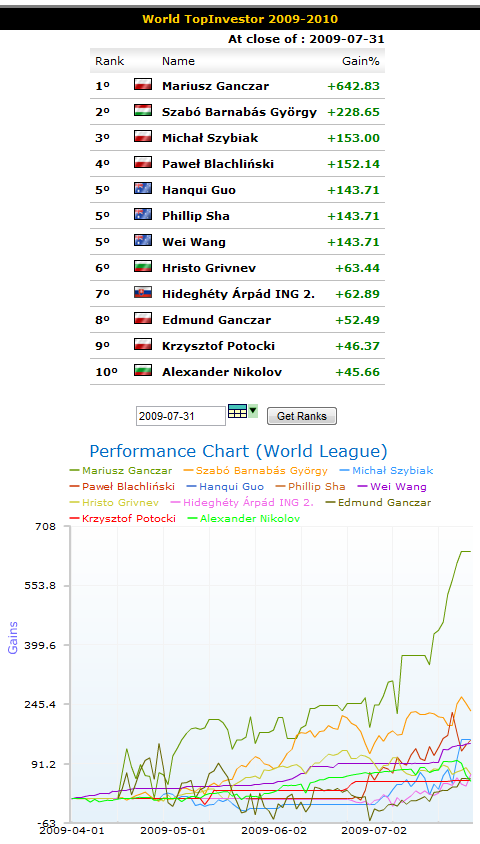The width and height of the screenshot is (480, 844).
Task: Click the 2009-07-02 x-axis date label
Action: pos(374,831)
